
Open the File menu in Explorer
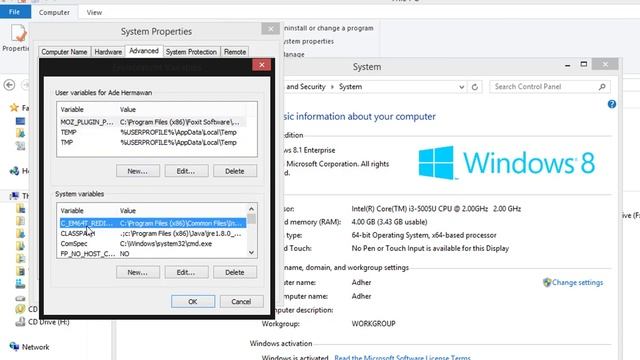point(15,12)
